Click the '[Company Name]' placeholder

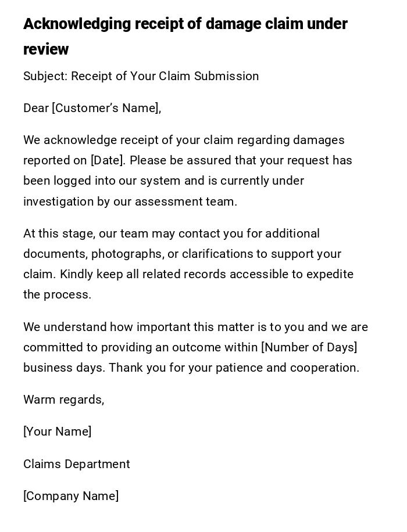coord(71,496)
